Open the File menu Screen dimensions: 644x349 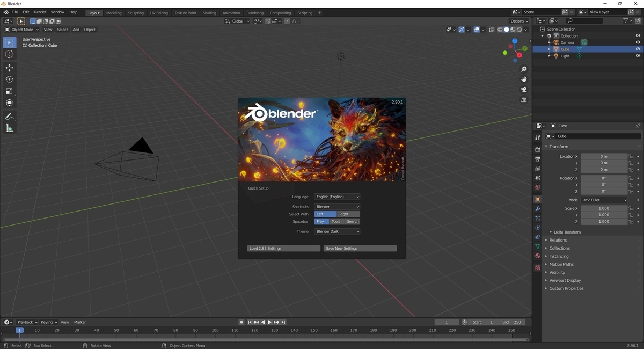[14, 12]
